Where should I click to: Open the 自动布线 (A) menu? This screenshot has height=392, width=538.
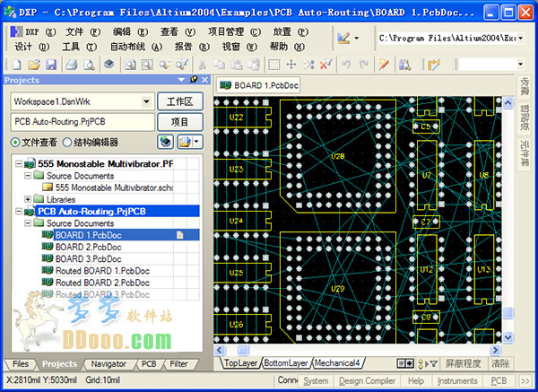tap(136, 47)
